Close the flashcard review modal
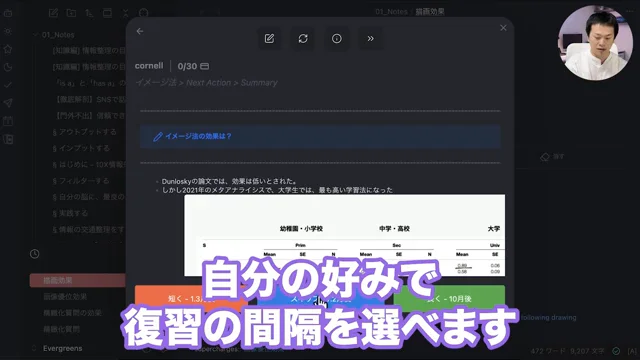This screenshot has width=640, height=360. coord(503,28)
